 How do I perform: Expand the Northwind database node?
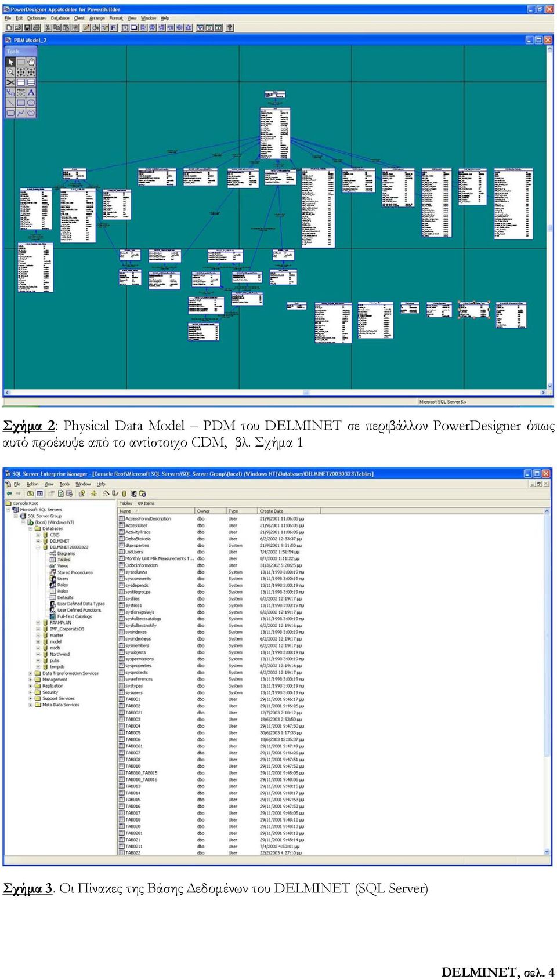point(38,654)
